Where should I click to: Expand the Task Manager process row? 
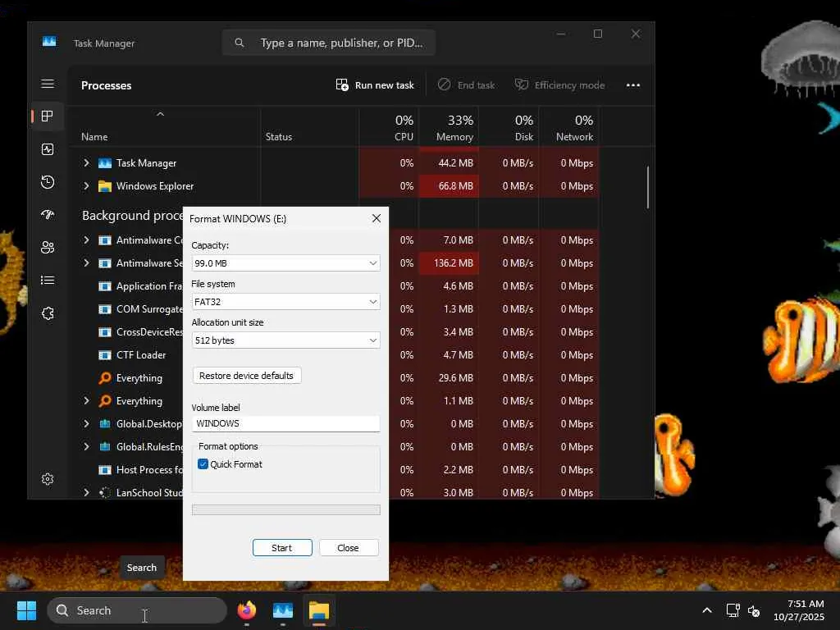pyautogui.click(x=86, y=163)
